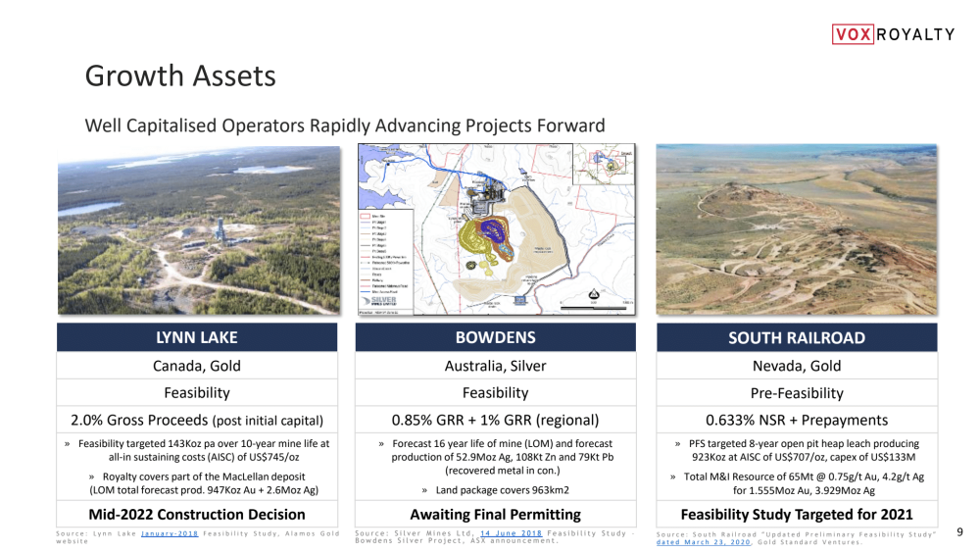Image resolution: width=980 pixels, height=552 pixels.
Task: Click the South Railroad source footnote
Action: pos(796,538)
